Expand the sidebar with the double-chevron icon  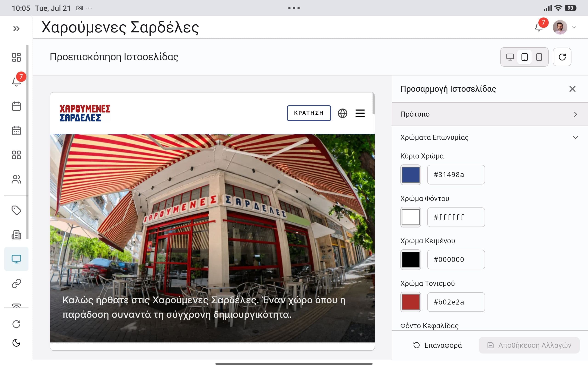(x=16, y=29)
